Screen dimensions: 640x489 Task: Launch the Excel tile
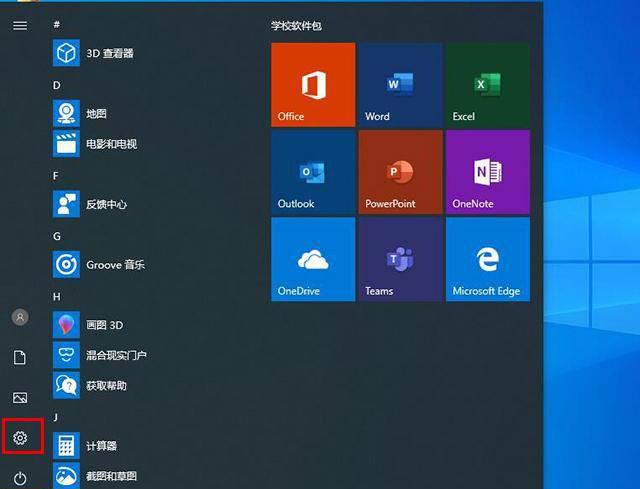click(488, 84)
